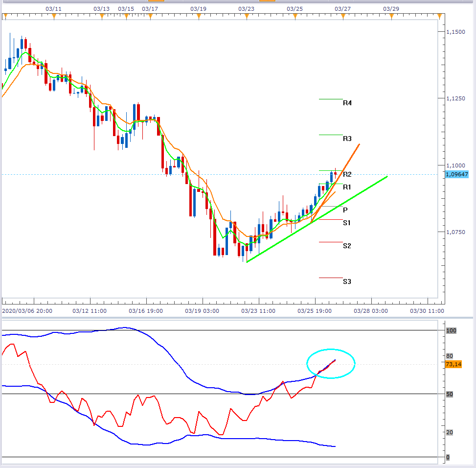Click the 03/16 19:00 time label

[146, 311]
